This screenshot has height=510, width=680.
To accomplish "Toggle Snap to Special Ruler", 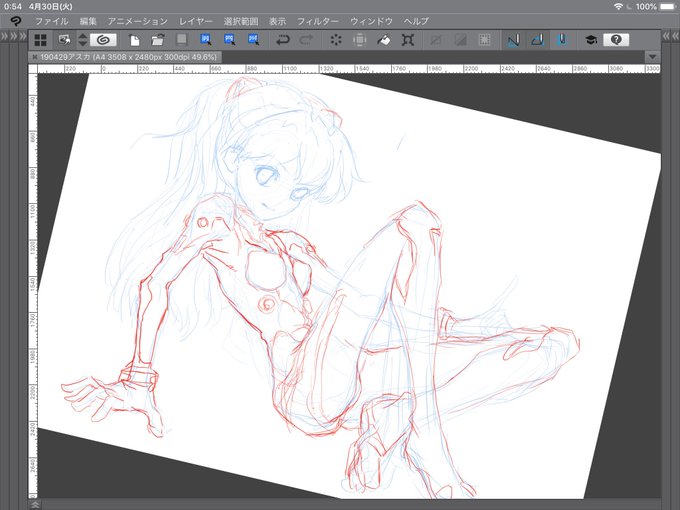I will (537, 40).
